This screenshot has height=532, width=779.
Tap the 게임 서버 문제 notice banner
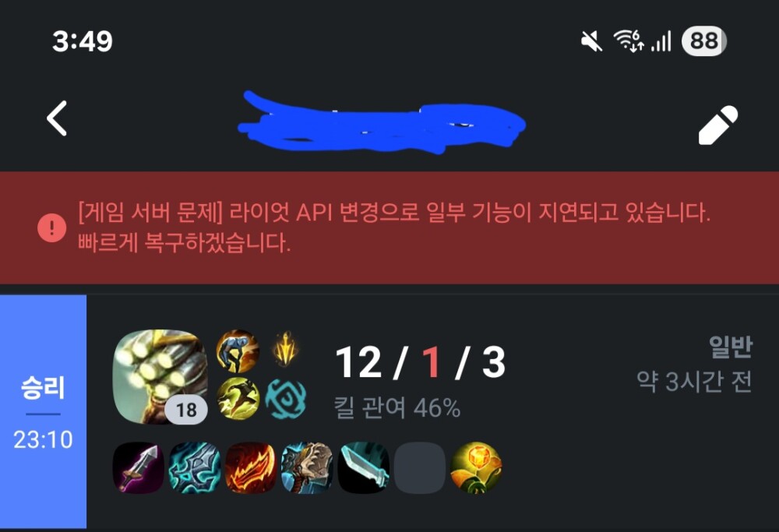point(389,228)
